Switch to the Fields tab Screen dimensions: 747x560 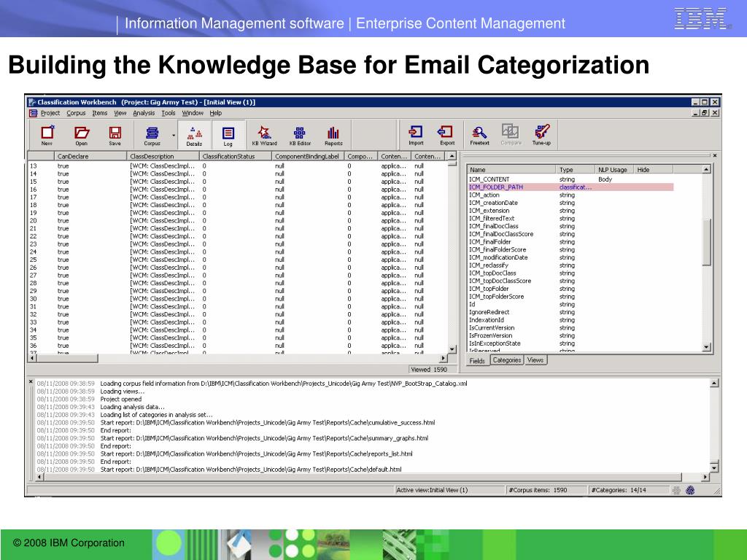click(x=477, y=361)
